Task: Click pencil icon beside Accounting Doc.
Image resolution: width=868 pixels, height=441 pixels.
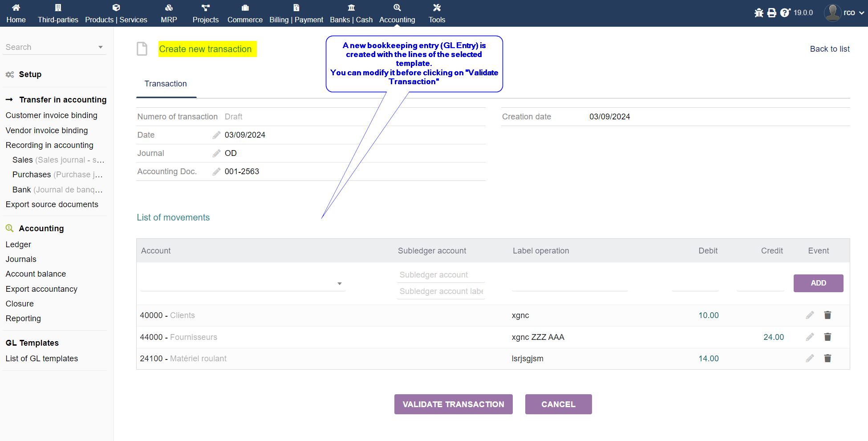Action: 216,171
